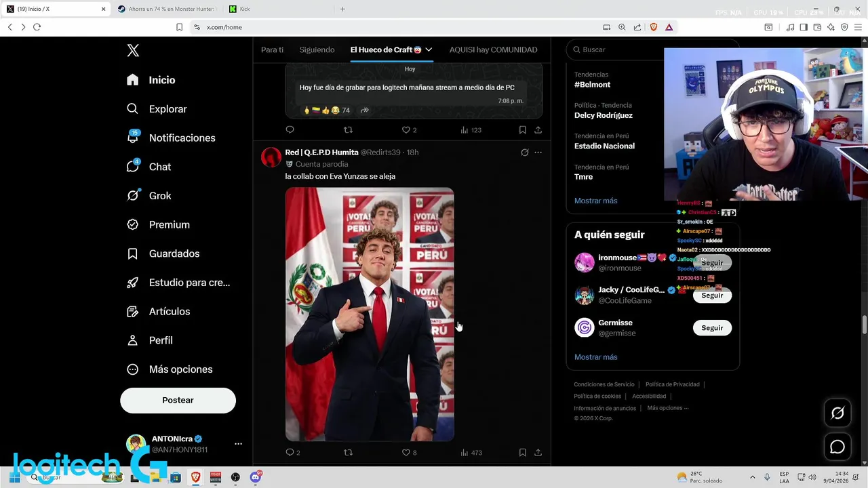This screenshot has height=488, width=868.
Task: Open Inicio in the left sidebar
Action: click(x=151, y=80)
